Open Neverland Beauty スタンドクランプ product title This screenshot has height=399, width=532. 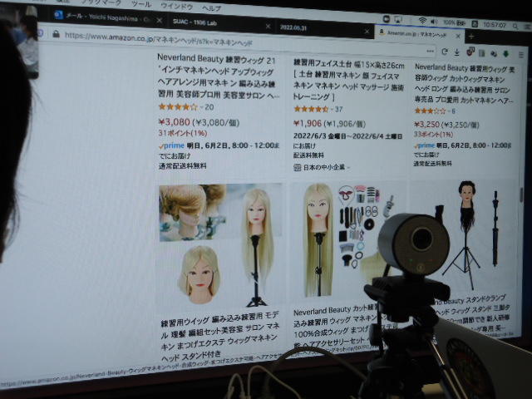(x=473, y=314)
